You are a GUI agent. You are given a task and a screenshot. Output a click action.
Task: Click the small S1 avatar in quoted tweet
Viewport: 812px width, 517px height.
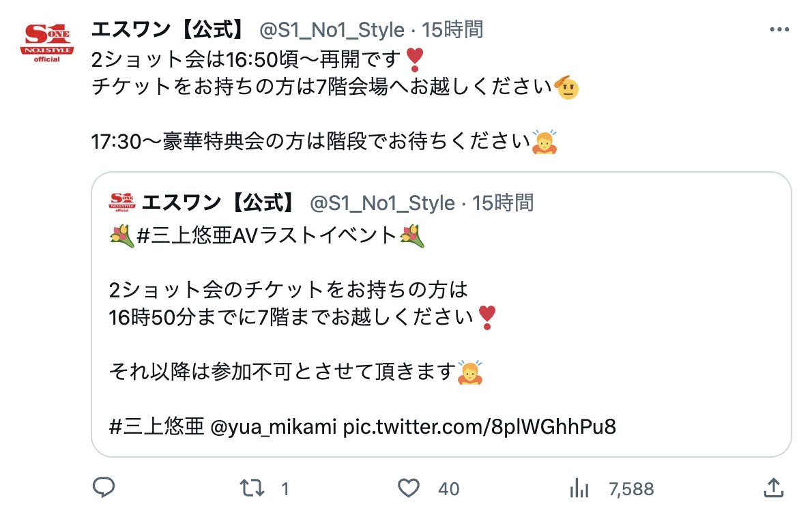click(122, 203)
